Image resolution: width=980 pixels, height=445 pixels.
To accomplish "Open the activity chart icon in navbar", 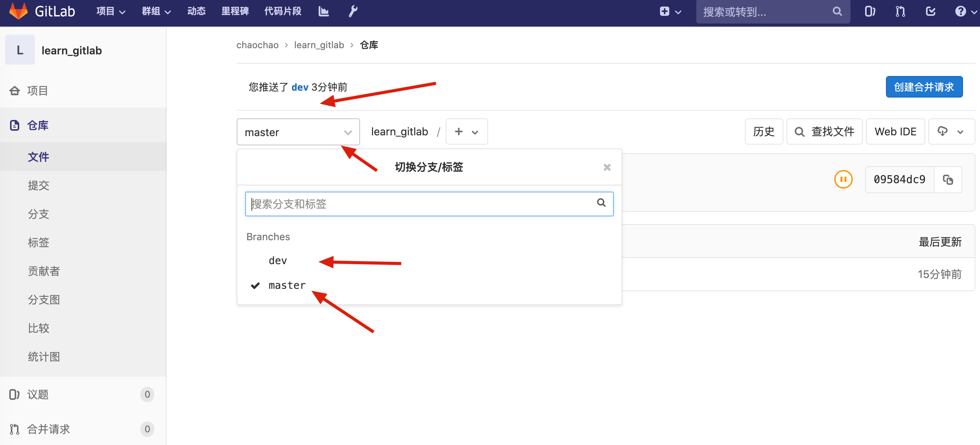I will (323, 11).
